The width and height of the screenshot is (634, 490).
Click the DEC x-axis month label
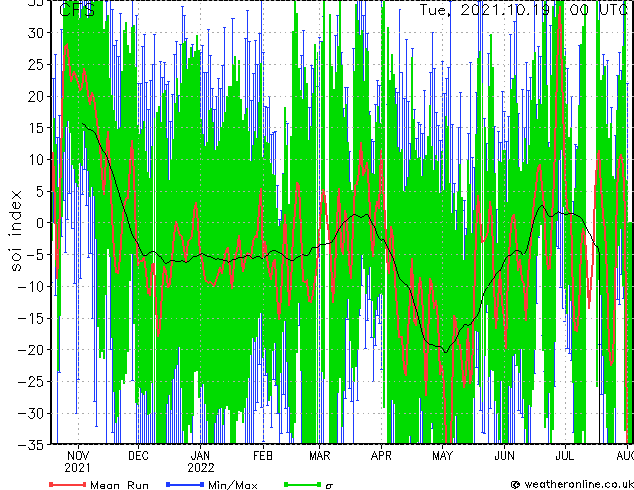point(138,456)
